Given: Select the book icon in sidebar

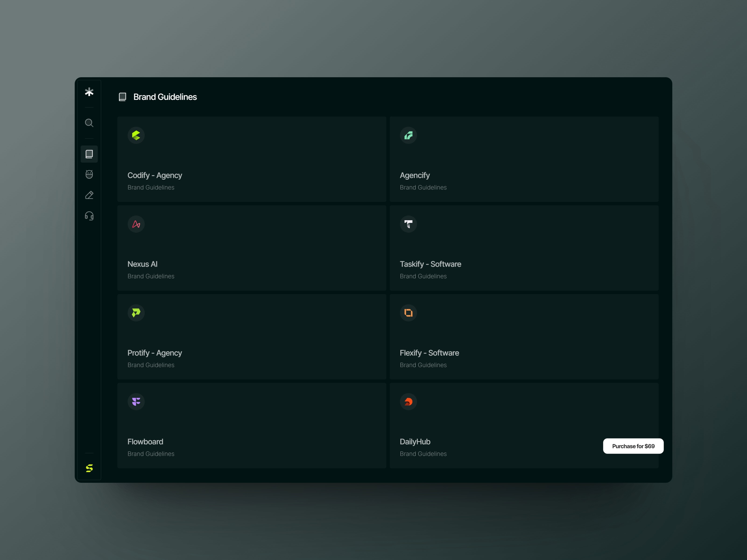Looking at the screenshot, I should coord(89,154).
